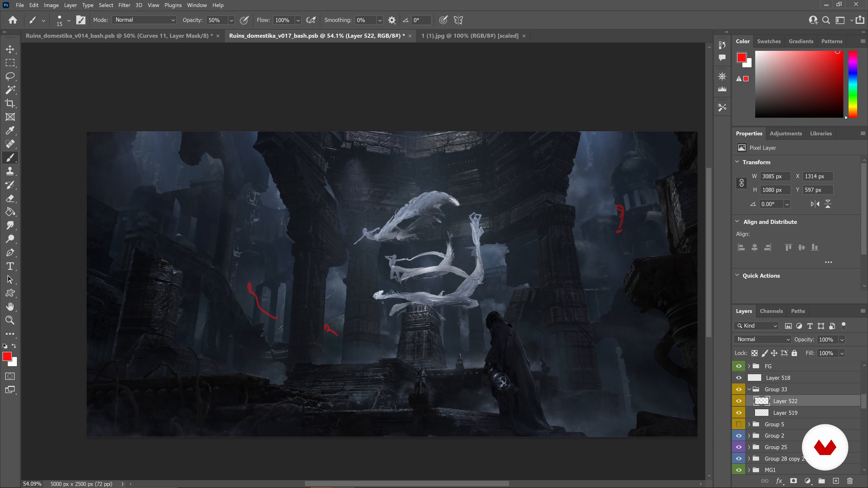Show hidden Group 5 layer
The width and height of the screenshot is (868, 488).
[x=739, y=424]
